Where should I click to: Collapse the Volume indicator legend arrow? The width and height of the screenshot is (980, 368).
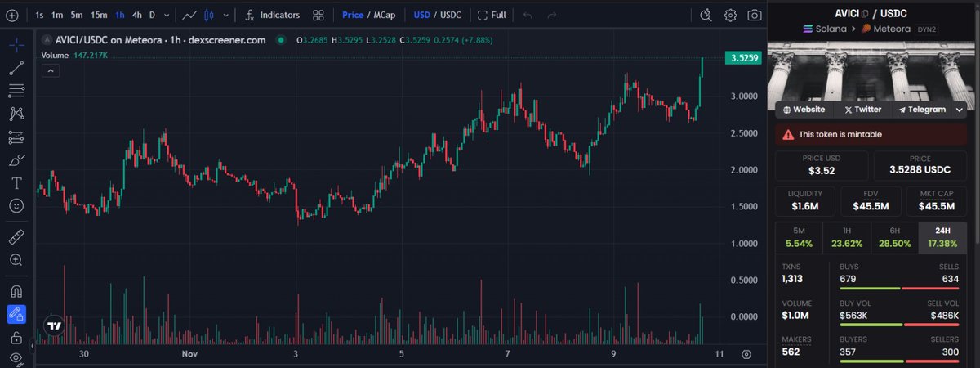(49, 70)
